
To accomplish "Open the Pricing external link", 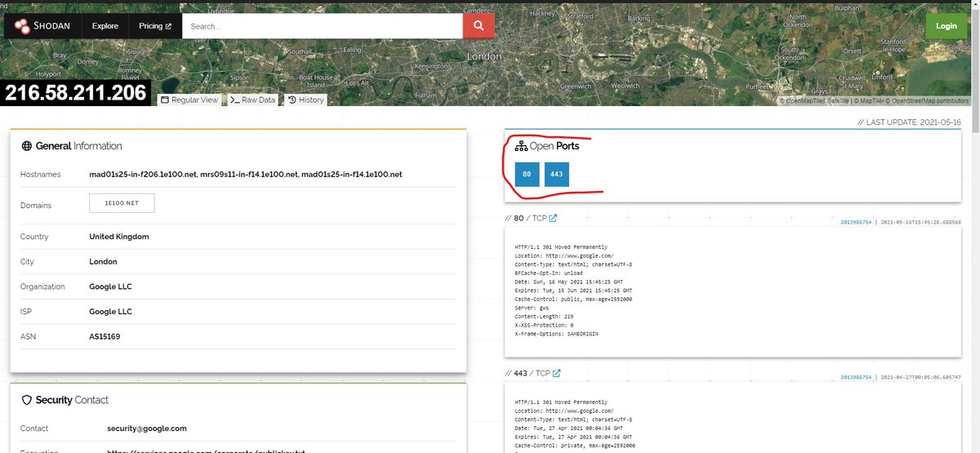I will (155, 26).
